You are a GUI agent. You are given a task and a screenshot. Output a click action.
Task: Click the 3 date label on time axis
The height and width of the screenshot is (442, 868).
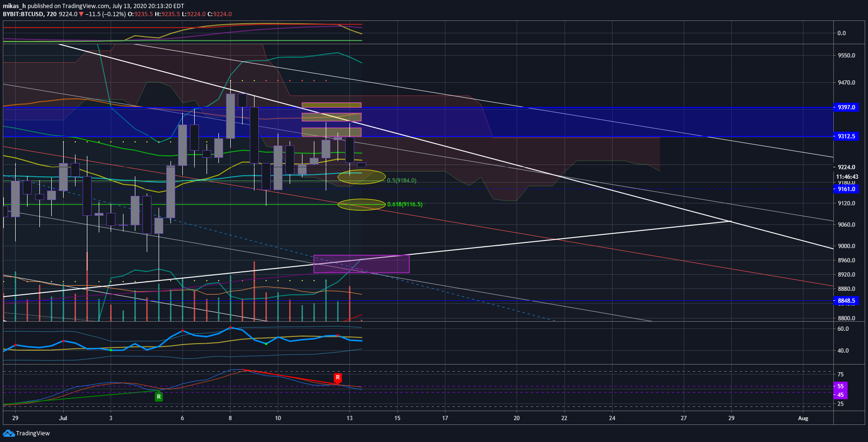pos(111,418)
